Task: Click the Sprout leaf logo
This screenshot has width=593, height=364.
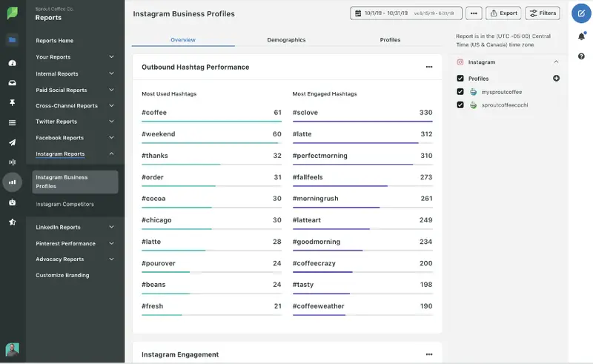Action: [13, 15]
